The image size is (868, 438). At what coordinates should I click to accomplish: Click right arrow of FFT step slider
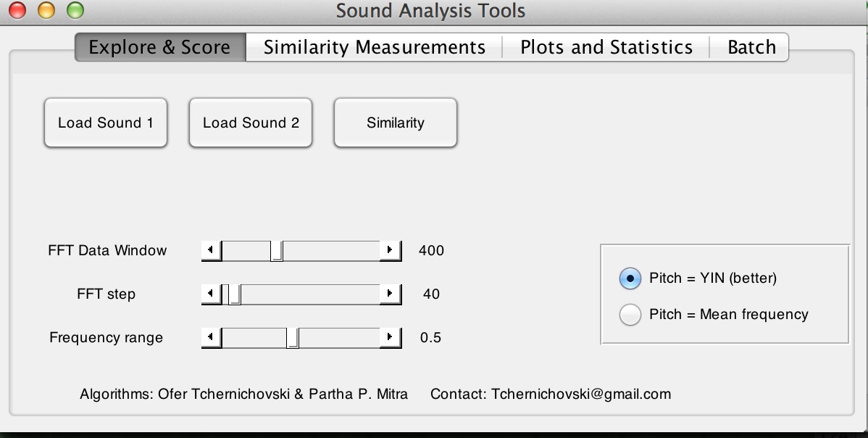pyautogui.click(x=391, y=294)
